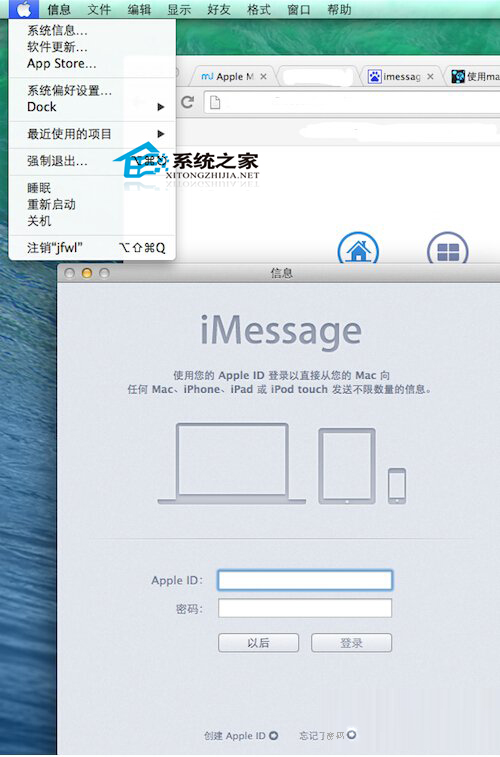
Task: Open the 好友 menu
Action: (x=219, y=9)
